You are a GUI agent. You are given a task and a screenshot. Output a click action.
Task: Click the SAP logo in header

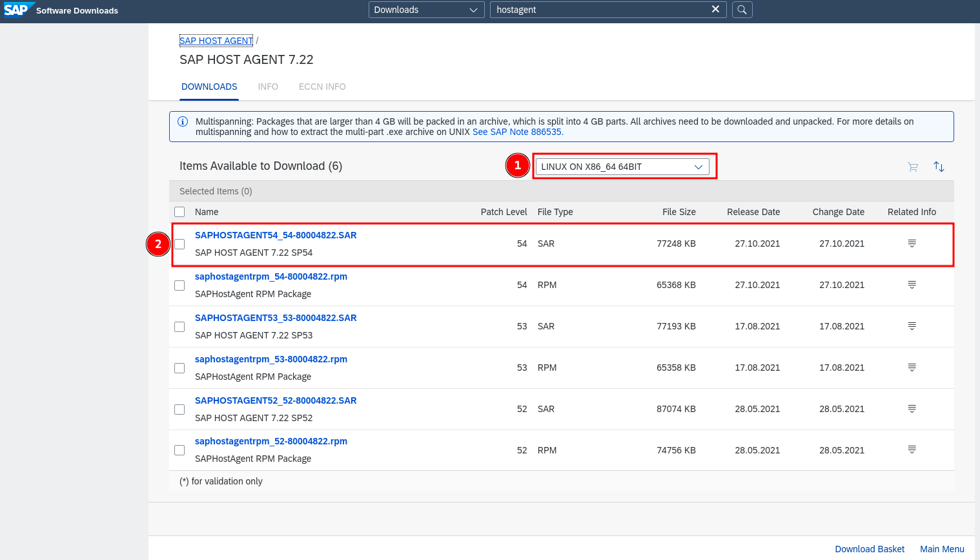pos(17,10)
